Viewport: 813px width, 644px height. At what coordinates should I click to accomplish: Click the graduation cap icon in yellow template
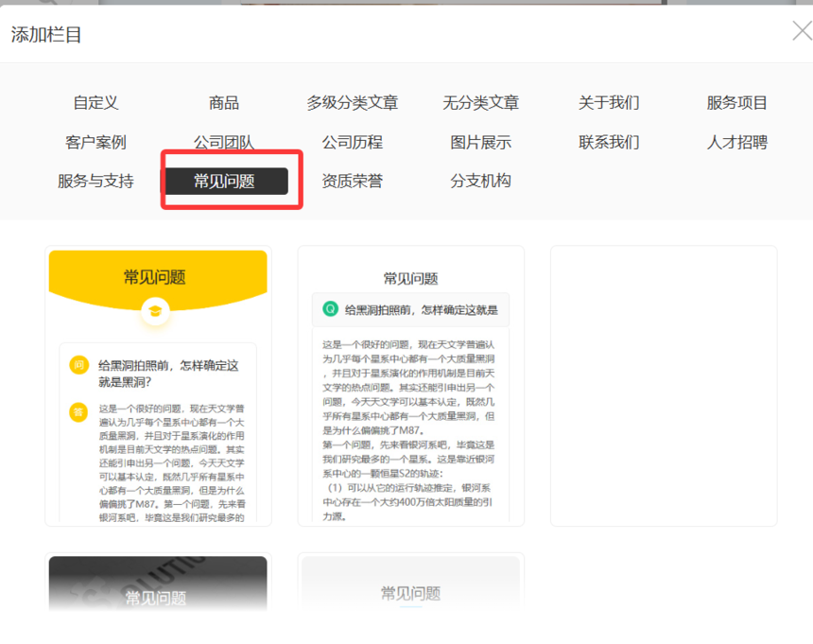[x=155, y=310]
